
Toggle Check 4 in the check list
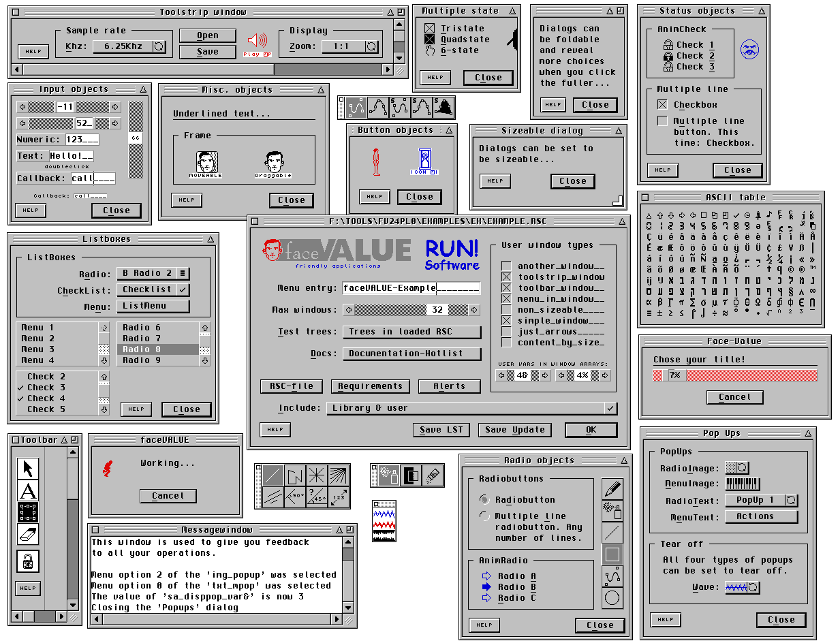coord(57,398)
